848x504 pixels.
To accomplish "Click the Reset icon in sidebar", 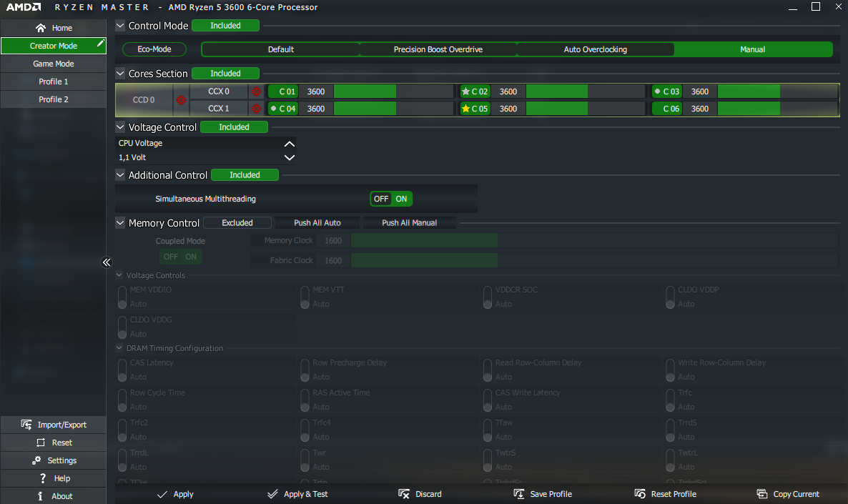I will click(x=41, y=443).
